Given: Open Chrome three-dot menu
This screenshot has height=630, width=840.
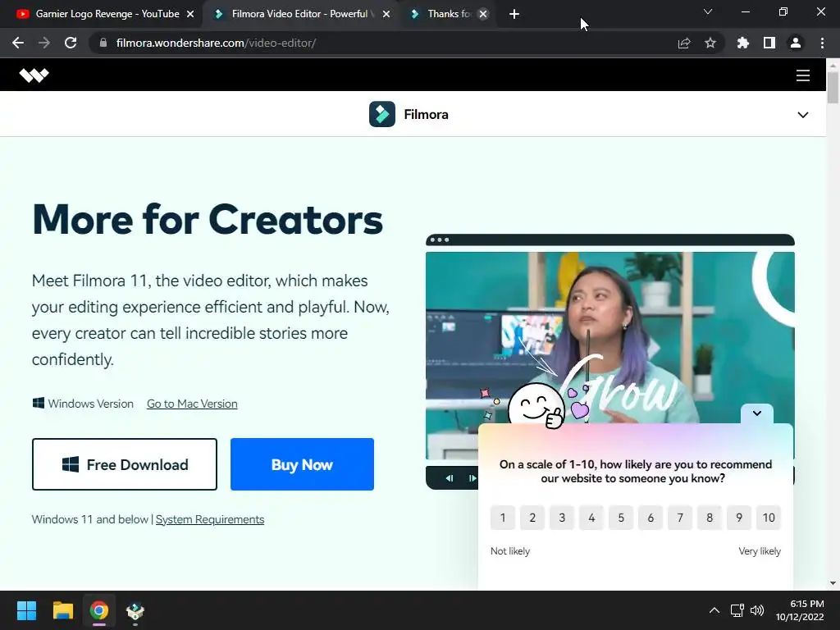Looking at the screenshot, I should (x=822, y=43).
